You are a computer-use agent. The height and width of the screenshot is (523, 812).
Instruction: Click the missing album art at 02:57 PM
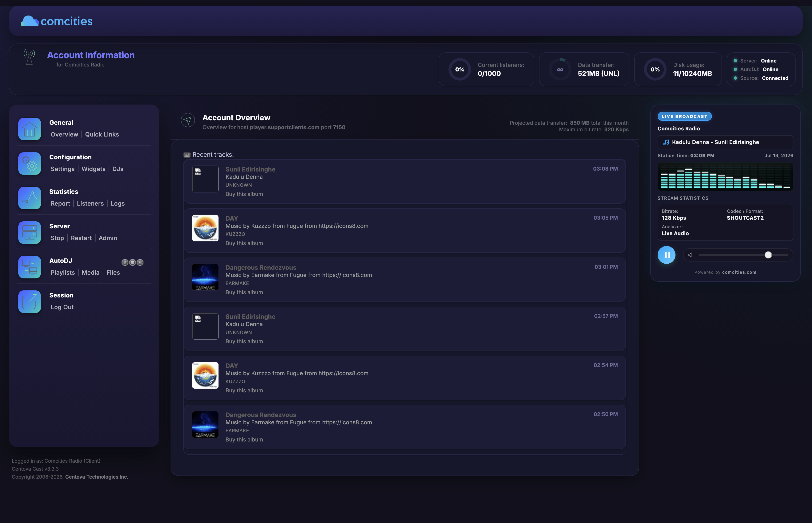pyautogui.click(x=205, y=326)
